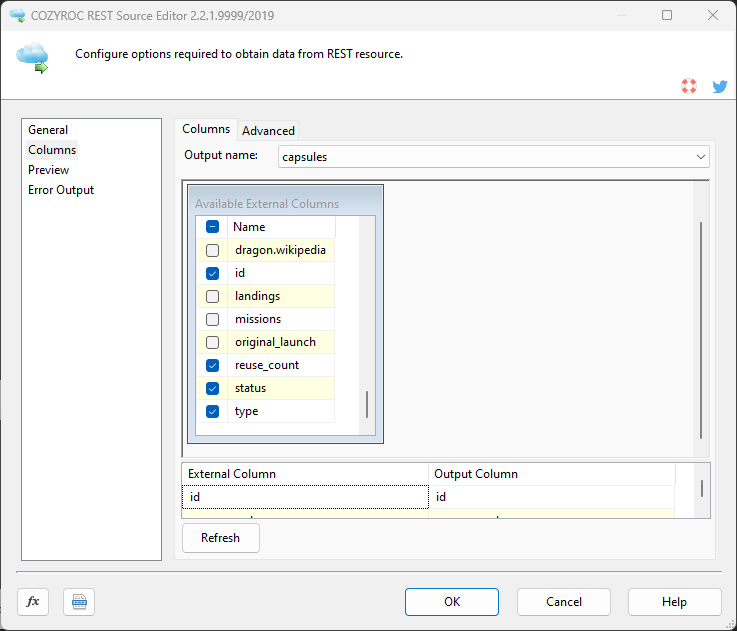Click the External Column header
This screenshot has height=631, width=737.
[x=305, y=474]
